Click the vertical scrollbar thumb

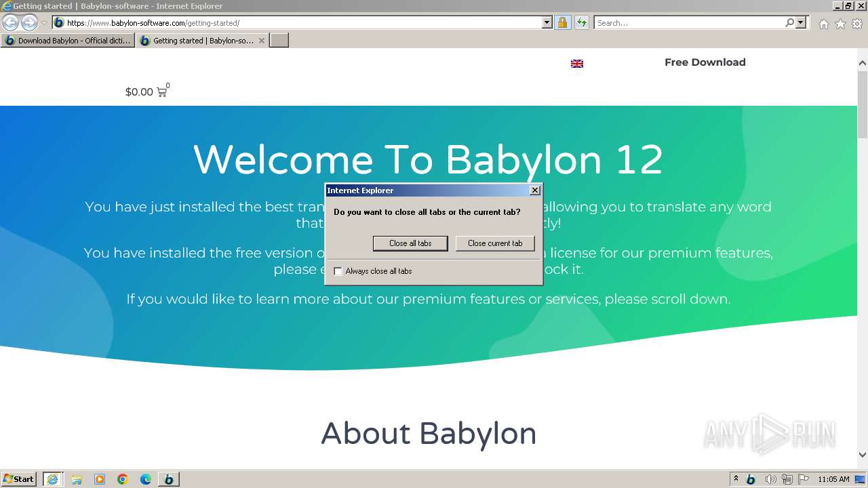coord(863,104)
